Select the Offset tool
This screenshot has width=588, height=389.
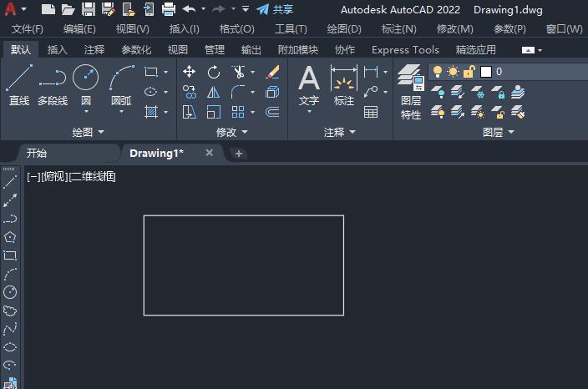[272, 112]
